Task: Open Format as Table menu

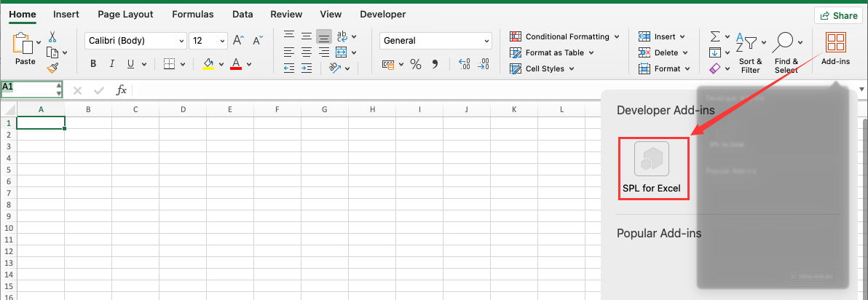Action: (x=552, y=52)
